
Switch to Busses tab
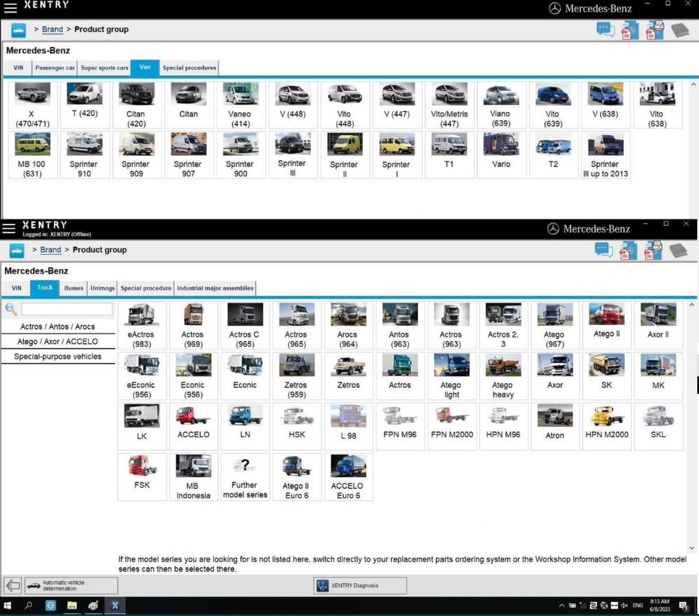[x=73, y=288]
